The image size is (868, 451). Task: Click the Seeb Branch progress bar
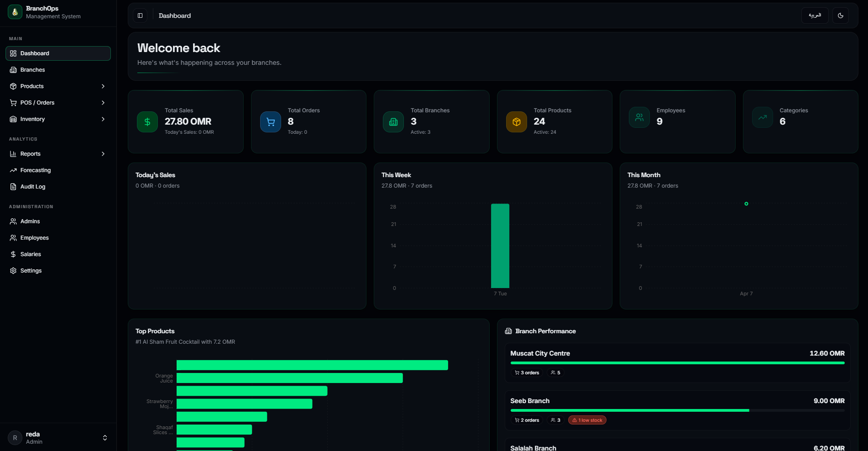677,410
